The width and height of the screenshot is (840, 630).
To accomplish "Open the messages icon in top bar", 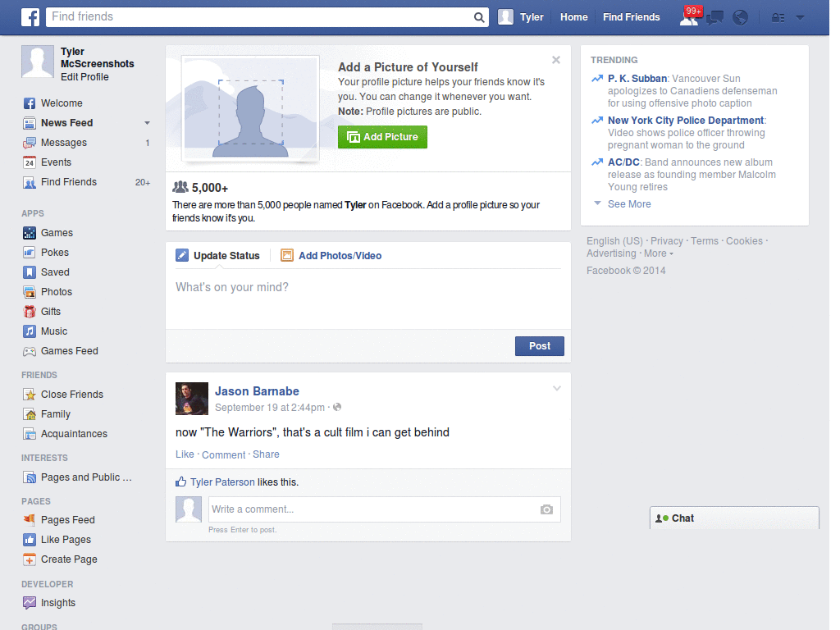I will tap(714, 18).
